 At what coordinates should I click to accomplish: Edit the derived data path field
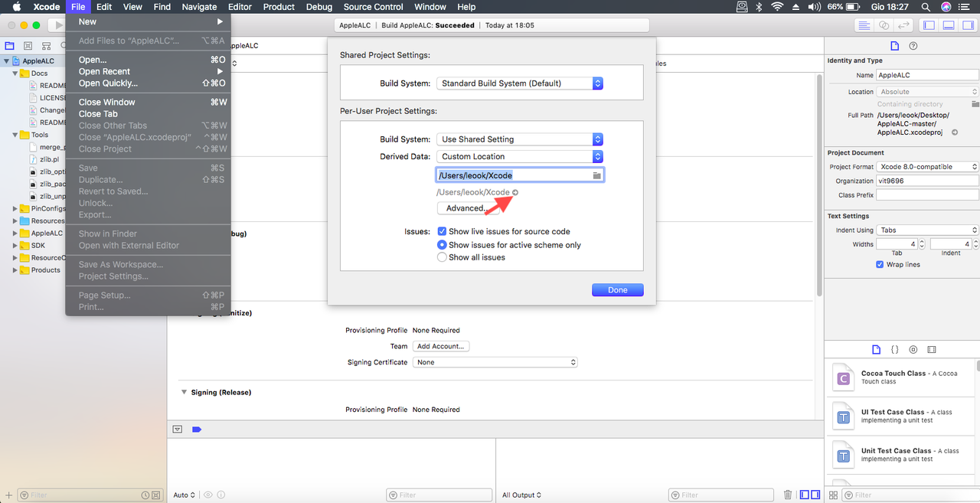coord(521,175)
